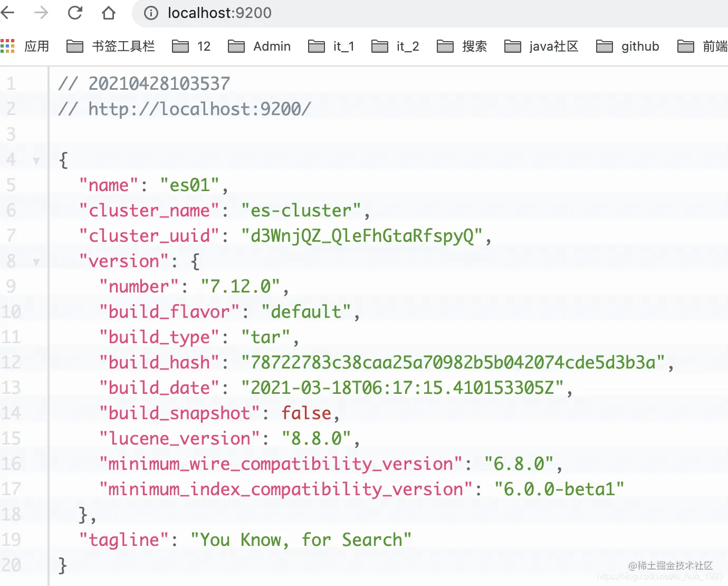
Task: Collapse the root JSON object at line 4
Action: coord(36,160)
